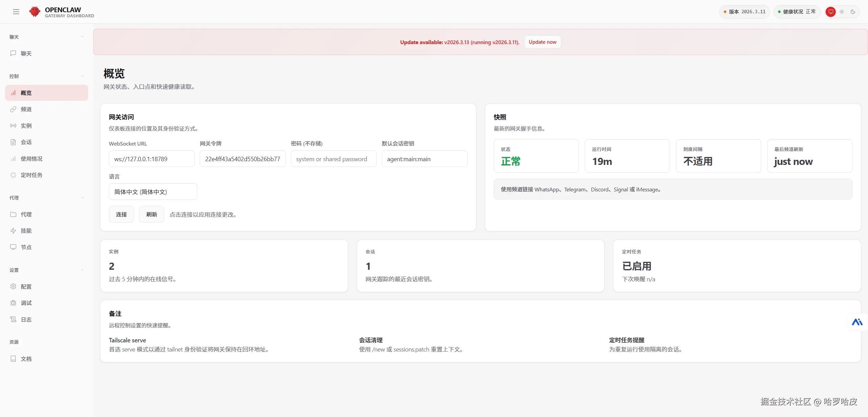Select 日志 logs in the sidebar
This screenshot has width=868, height=417.
pos(26,320)
